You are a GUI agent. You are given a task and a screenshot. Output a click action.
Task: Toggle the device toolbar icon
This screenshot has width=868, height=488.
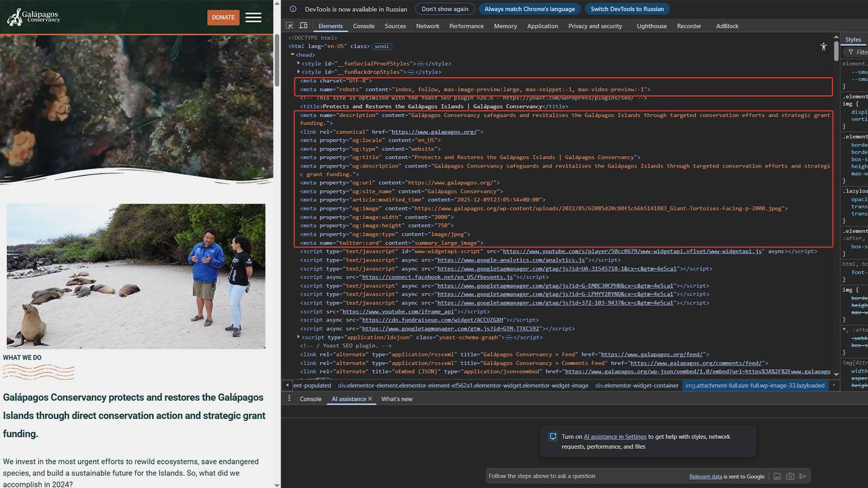coord(303,26)
